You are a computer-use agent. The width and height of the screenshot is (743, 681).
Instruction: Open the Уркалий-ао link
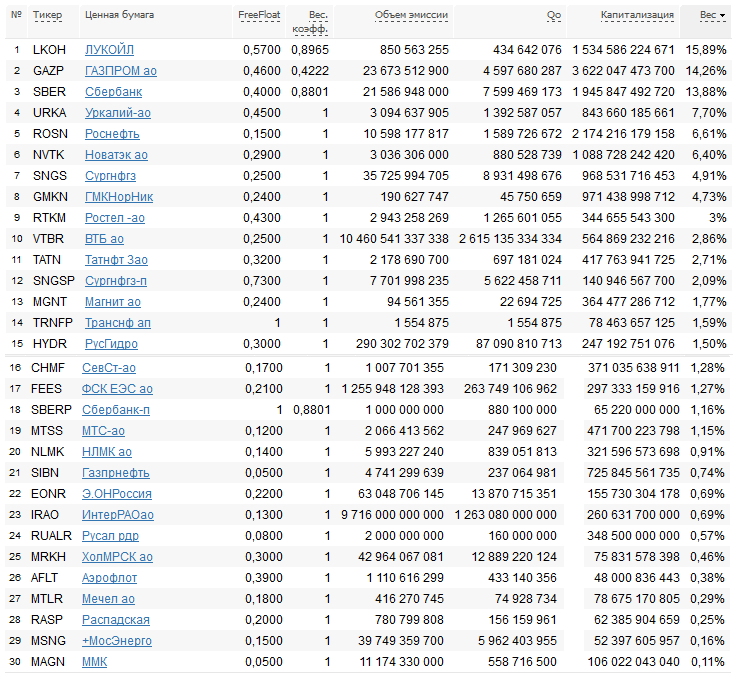click(118, 113)
